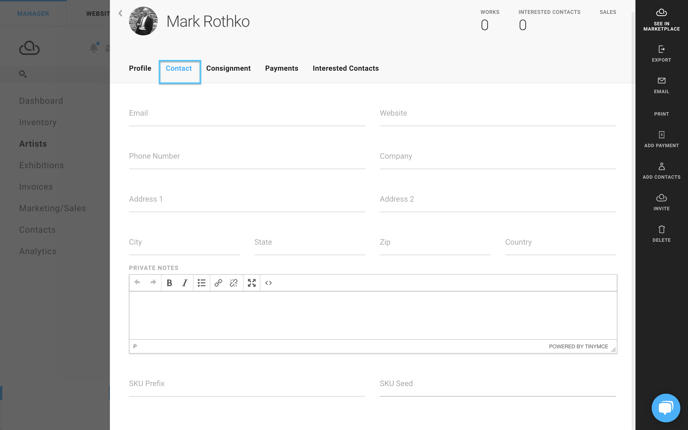Click the back chevron beside artist photo

(120, 14)
